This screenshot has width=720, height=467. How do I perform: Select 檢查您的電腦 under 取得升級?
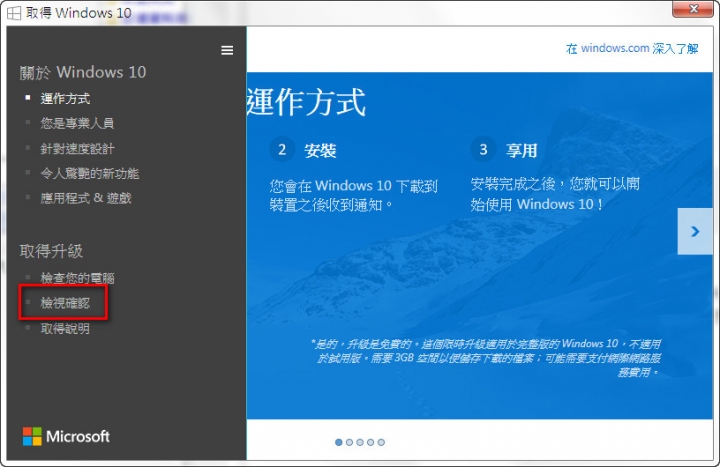[77, 278]
